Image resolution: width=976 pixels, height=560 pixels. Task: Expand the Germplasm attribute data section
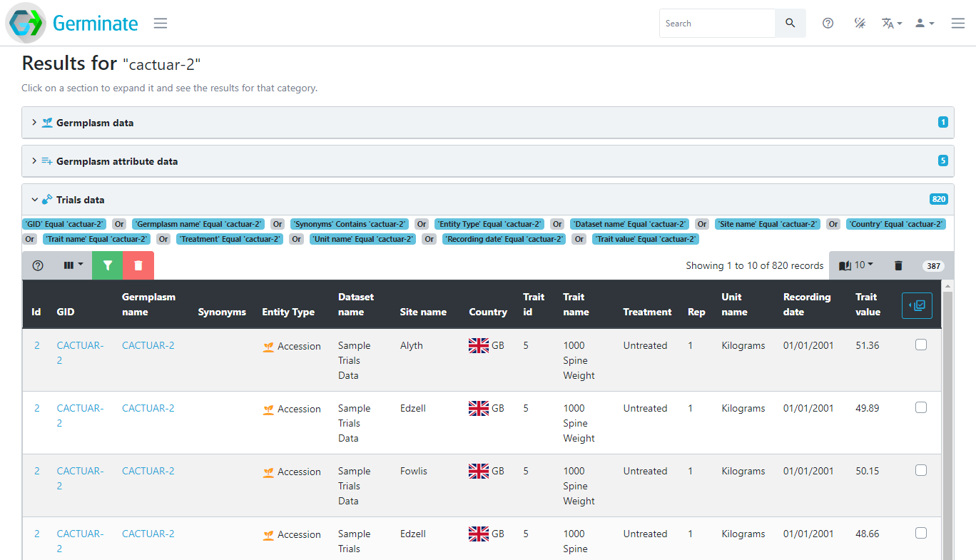pyautogui.click(x=117, y=161)
